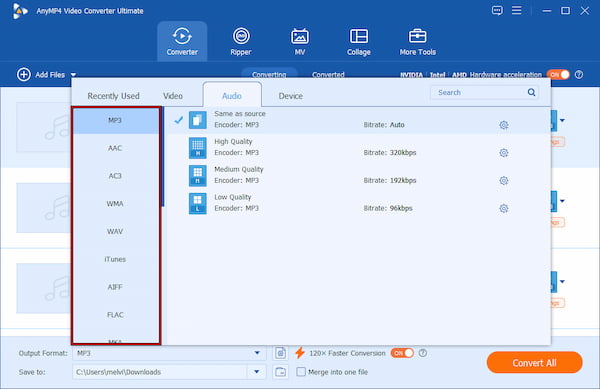
Task: Open the Ripper module
Action: tap(241, 41)
